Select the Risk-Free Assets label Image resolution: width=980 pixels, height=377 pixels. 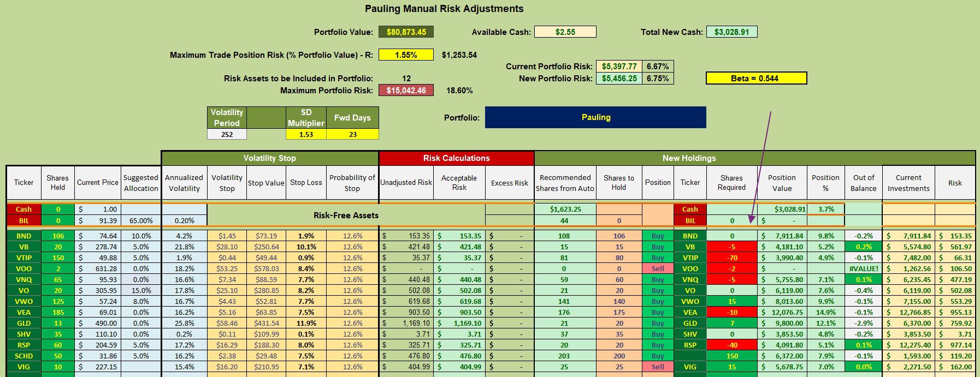coord(346,216)
